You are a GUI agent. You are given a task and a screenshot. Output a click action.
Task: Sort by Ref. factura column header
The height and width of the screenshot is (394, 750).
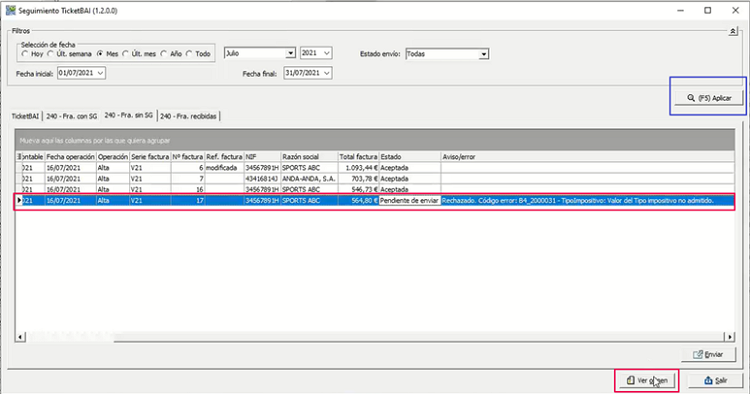tap(224, 157)
